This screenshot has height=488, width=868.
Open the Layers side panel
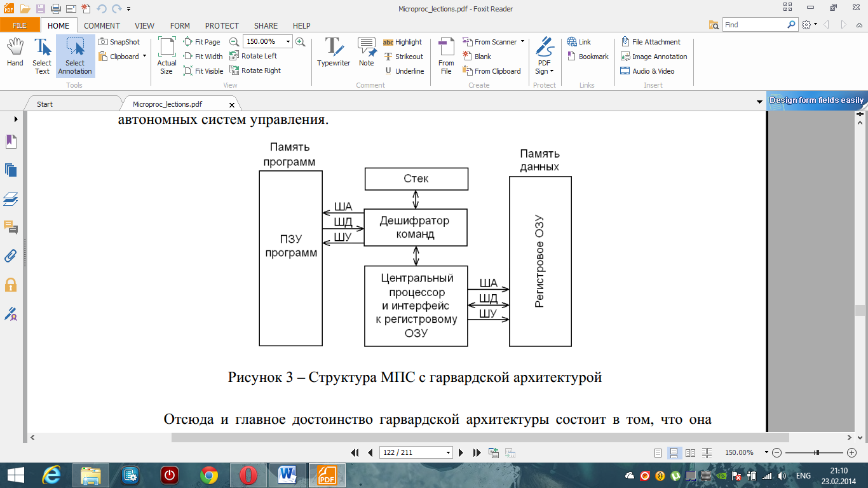[11, 199]
